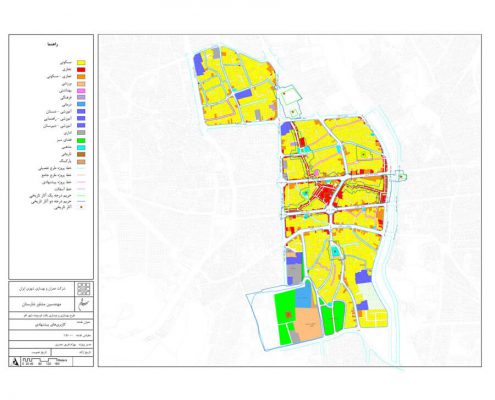Click the north arrow icon
495x400 pixels.
pyautogui.click(x=15, y=362)
